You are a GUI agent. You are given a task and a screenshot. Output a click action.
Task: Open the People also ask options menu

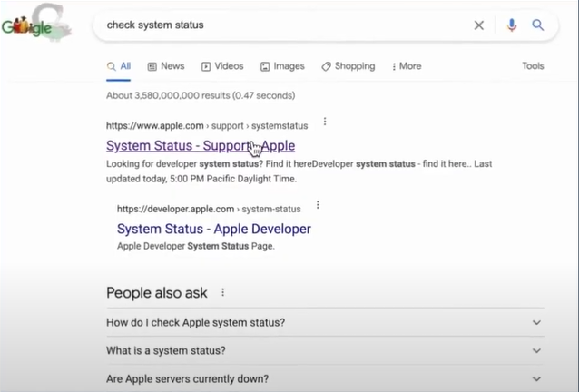pos(222,292)
